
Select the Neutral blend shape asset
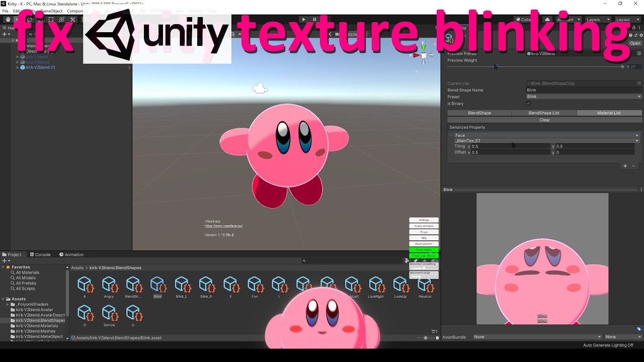(x=425, y=287)
